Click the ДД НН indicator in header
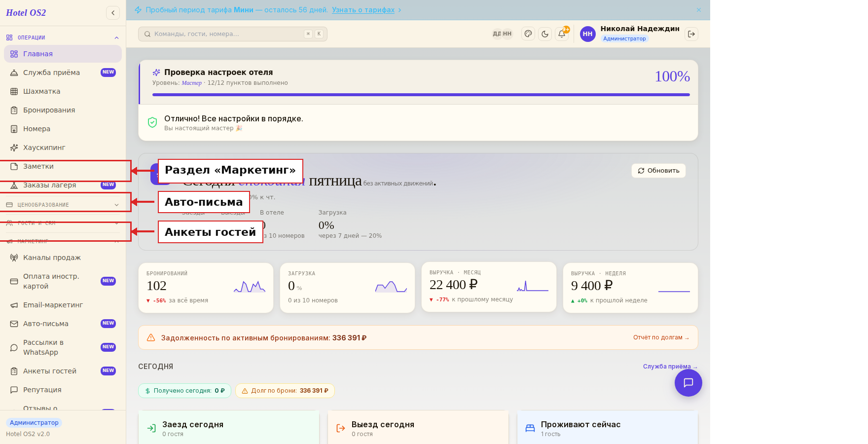The height and width of the screenshot is (444, 868). pos(502,34)
